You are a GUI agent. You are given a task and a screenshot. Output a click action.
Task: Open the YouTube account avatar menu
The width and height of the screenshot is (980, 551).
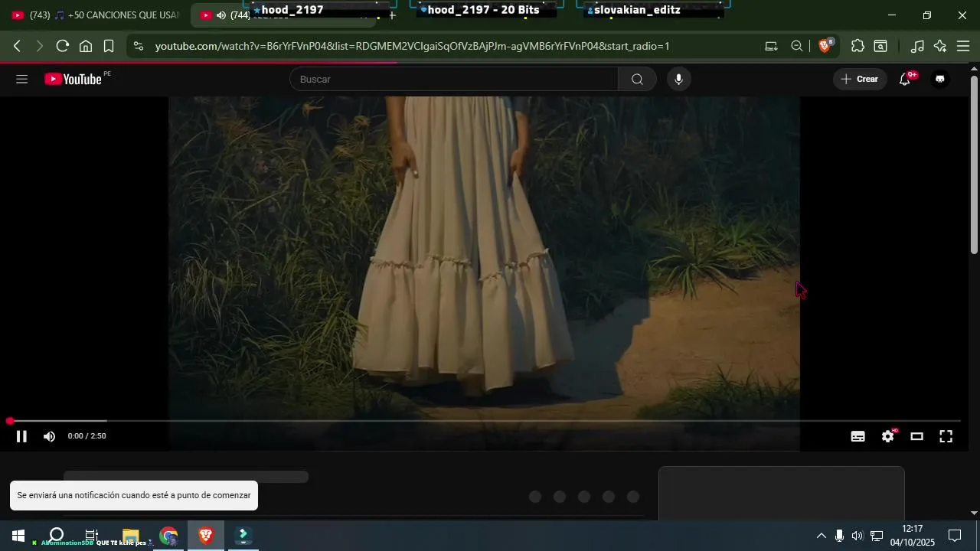coord(940,80)
